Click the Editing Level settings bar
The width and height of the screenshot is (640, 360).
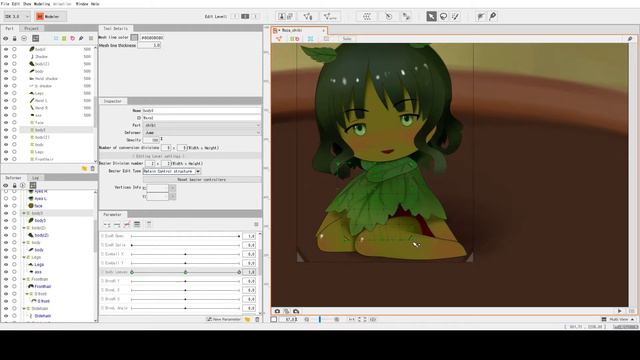click(x=180, y=156)
